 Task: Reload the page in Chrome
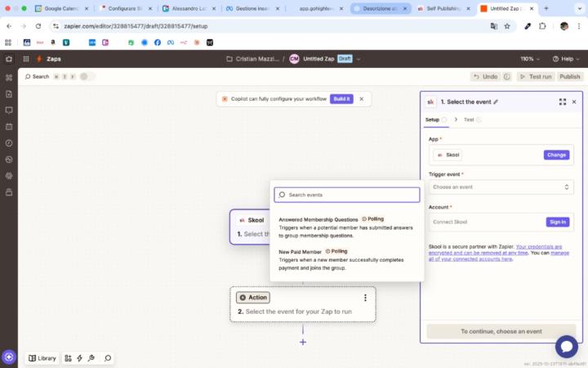[x=38, y=26]
